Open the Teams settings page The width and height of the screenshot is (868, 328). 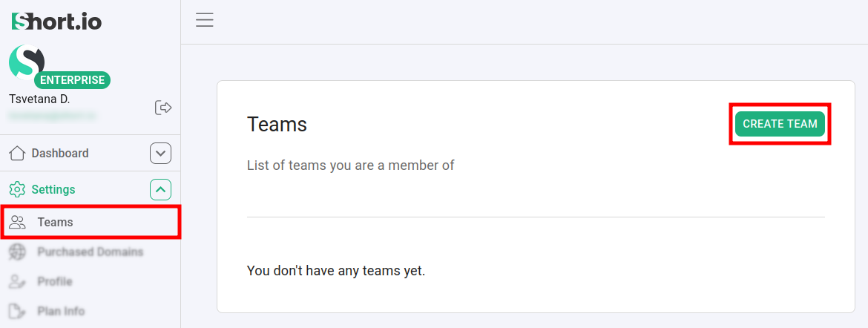coord(56,222)
